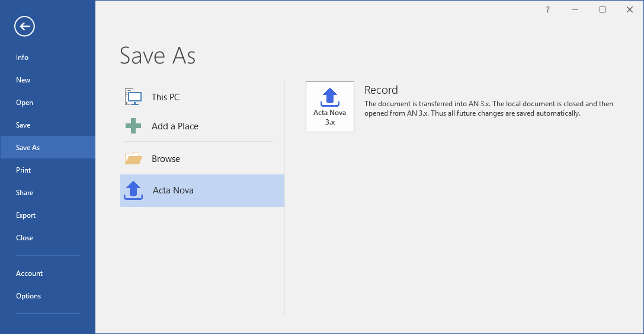Minimize the window
Viewport: 644px width, 334px height.
[x=575, y=10]
